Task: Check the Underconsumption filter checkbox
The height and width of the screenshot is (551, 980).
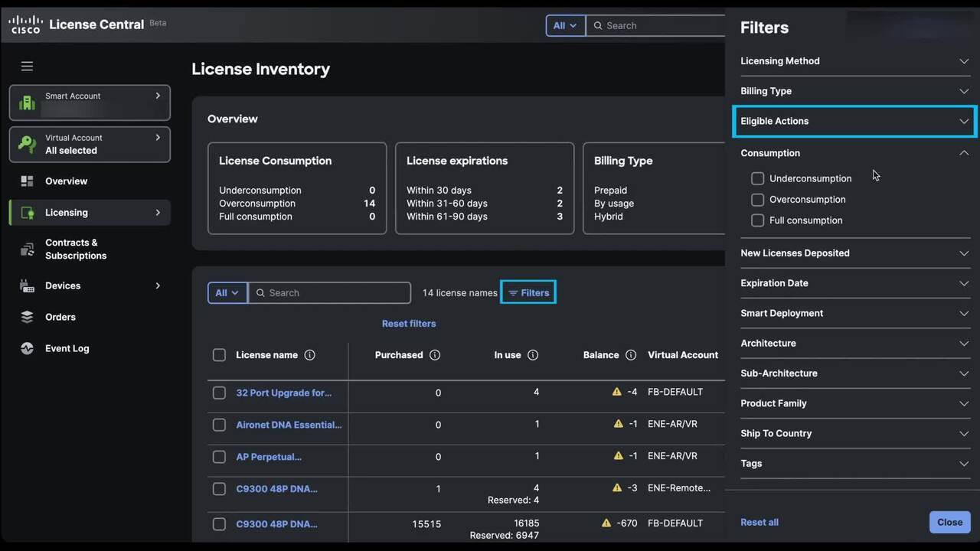Action: (x=757, y=178)
